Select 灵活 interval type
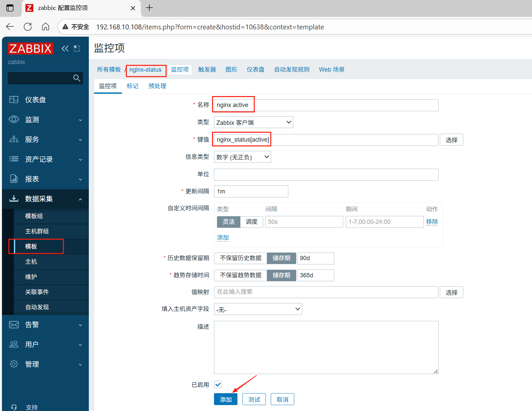532x411 pixels. [229, 222]
